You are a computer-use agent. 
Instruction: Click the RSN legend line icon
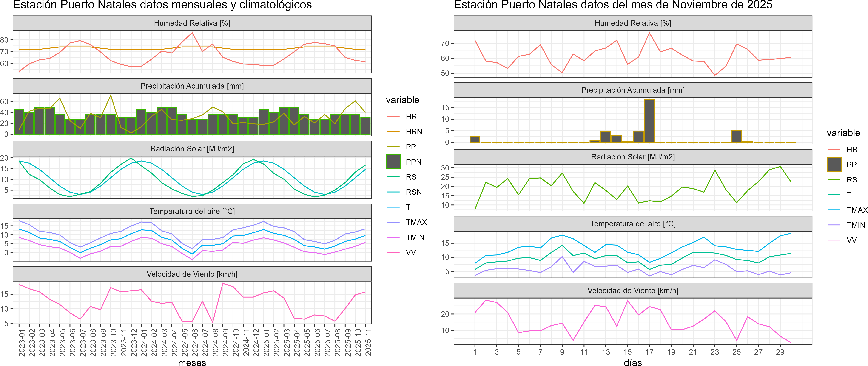pyautogui.click(x=393, y=192)
